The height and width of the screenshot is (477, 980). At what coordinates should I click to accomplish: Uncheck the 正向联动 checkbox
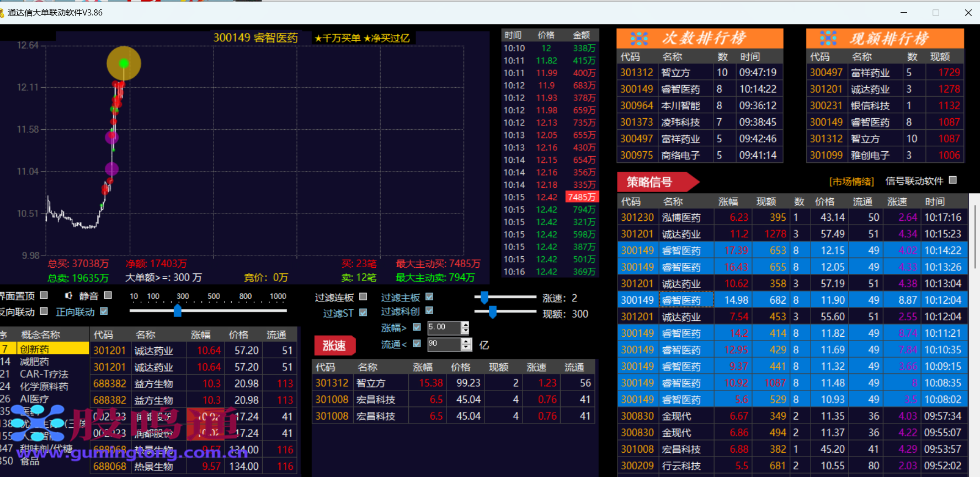pyautogui.click(x=104, y=311)
